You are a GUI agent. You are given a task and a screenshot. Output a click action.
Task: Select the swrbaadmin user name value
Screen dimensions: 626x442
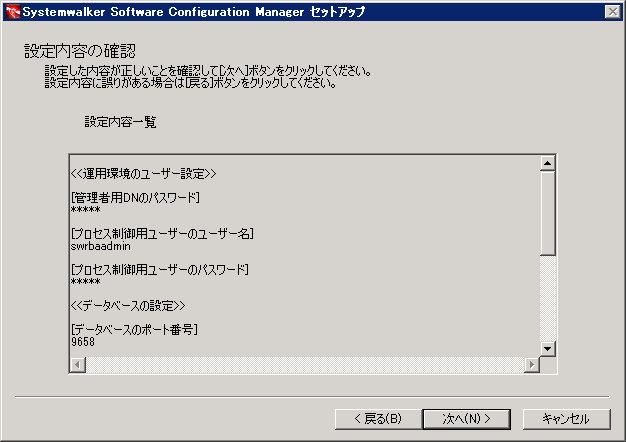click(x=101, y=246)
